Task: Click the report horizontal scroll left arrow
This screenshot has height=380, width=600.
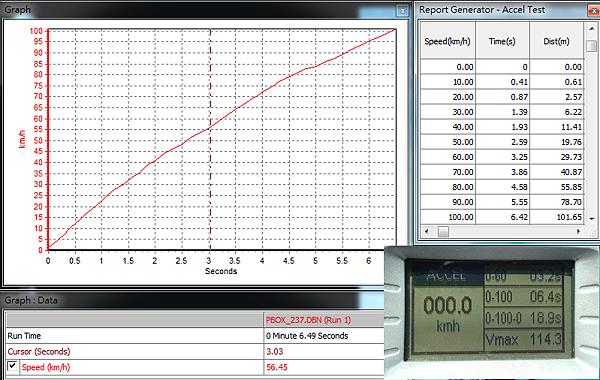Action: [x=427, y=231]
